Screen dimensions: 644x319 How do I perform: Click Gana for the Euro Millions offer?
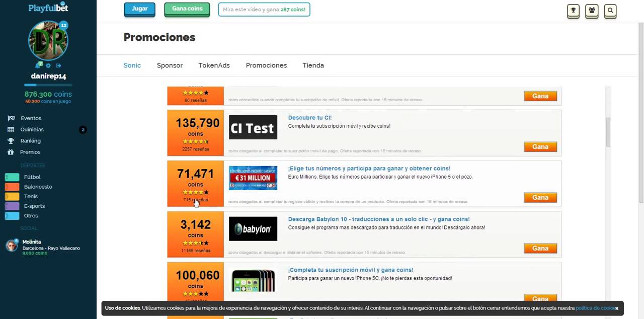(x=540, y=198)
